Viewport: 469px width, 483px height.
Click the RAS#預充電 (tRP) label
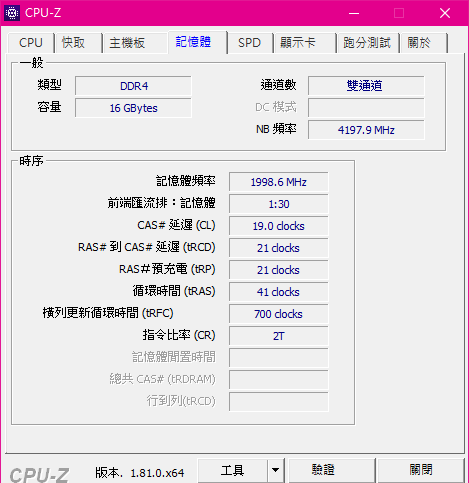tap(167, 269)
